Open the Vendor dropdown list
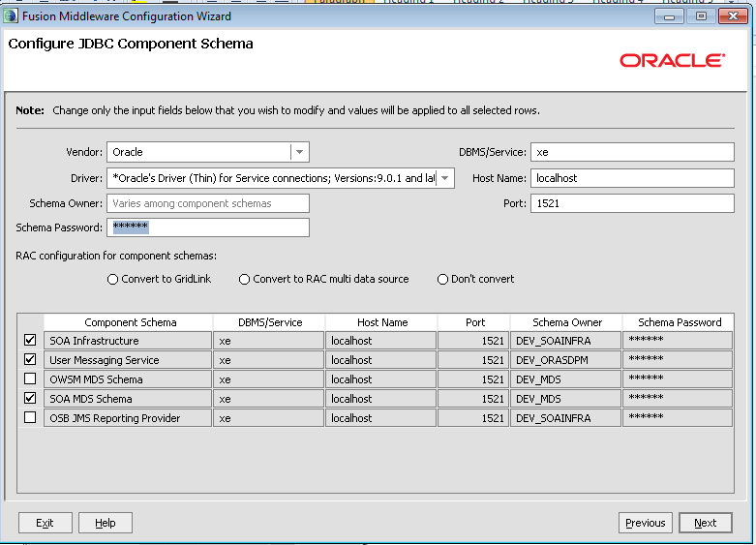 tap(299, 152)
